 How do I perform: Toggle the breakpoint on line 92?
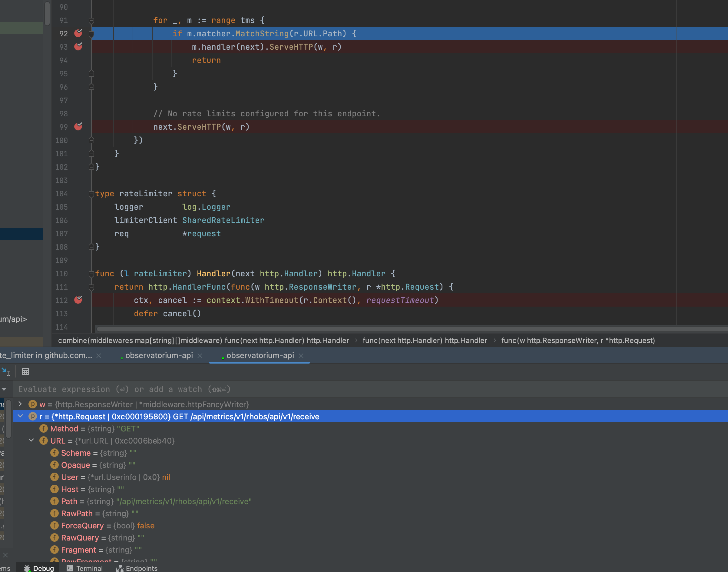tap(78, 34)
